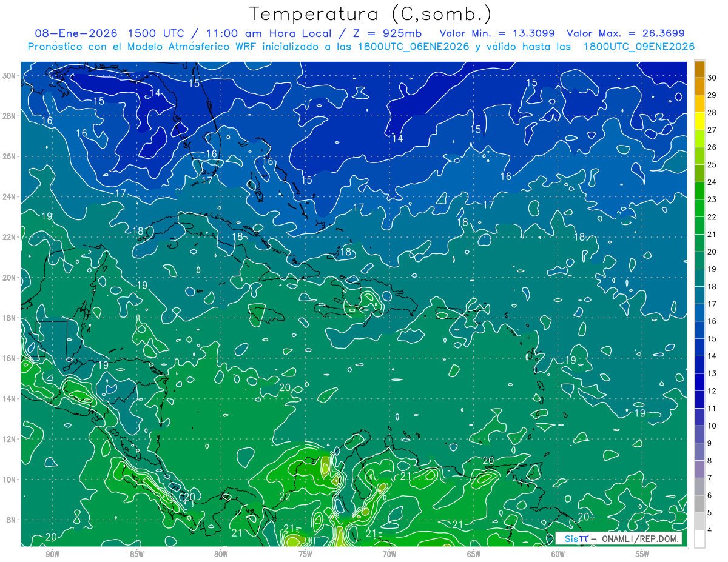Click the 65W longitude axis label
This screenshot has height=562, width=728.
[x=474, y=554]
